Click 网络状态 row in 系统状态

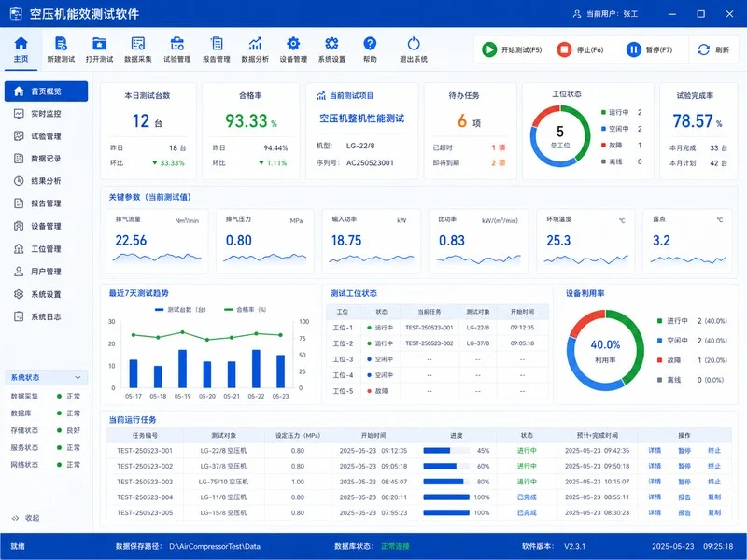[x=46, y=464]
